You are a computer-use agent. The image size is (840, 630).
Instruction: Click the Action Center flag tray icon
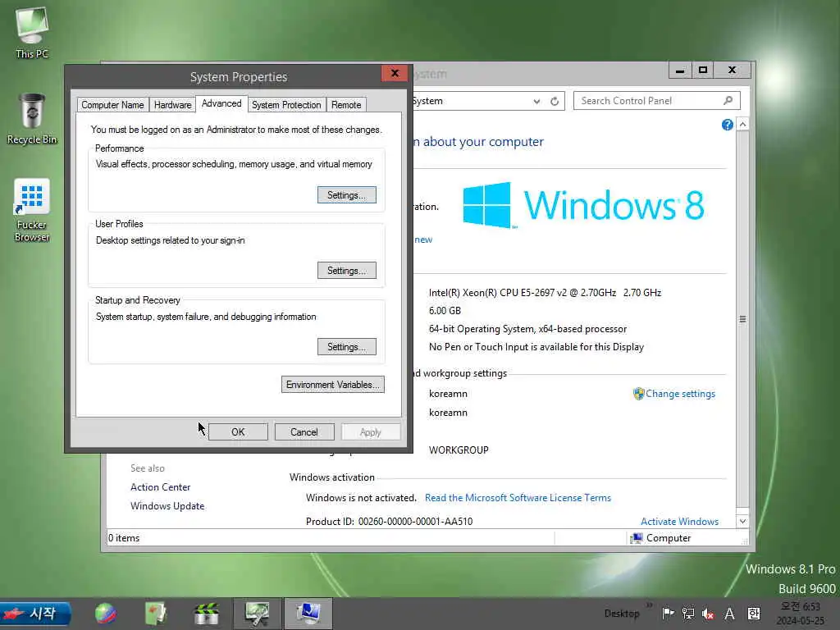pos(668,614)
